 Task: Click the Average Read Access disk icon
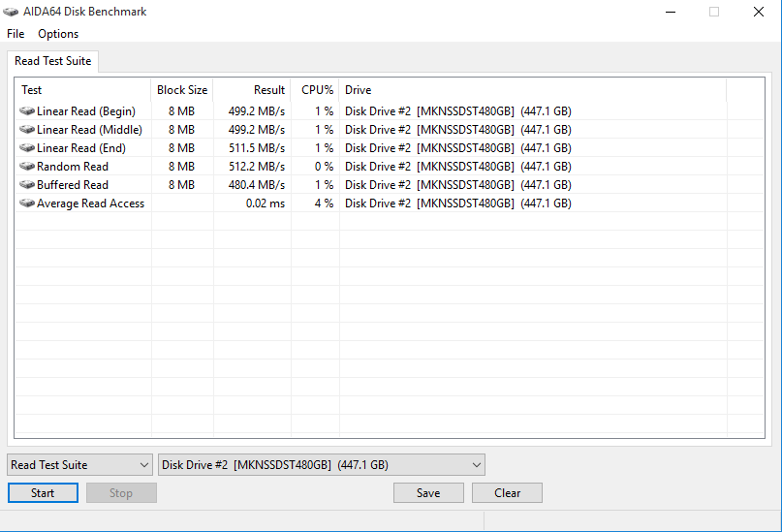pos(27,203)
